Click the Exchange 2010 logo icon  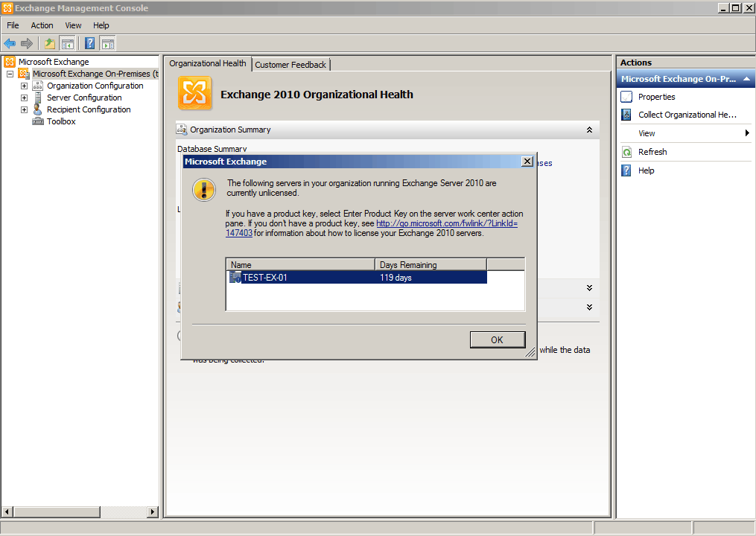[195, 93]
